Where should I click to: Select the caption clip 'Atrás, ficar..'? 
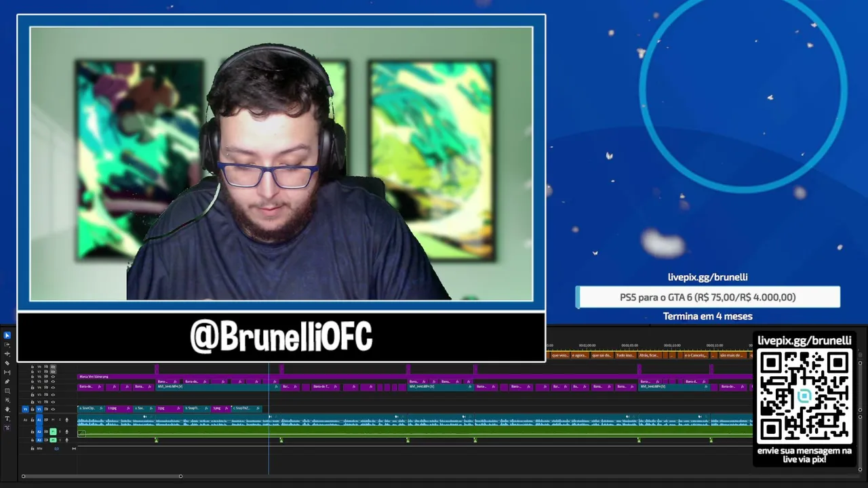[649, 355]
